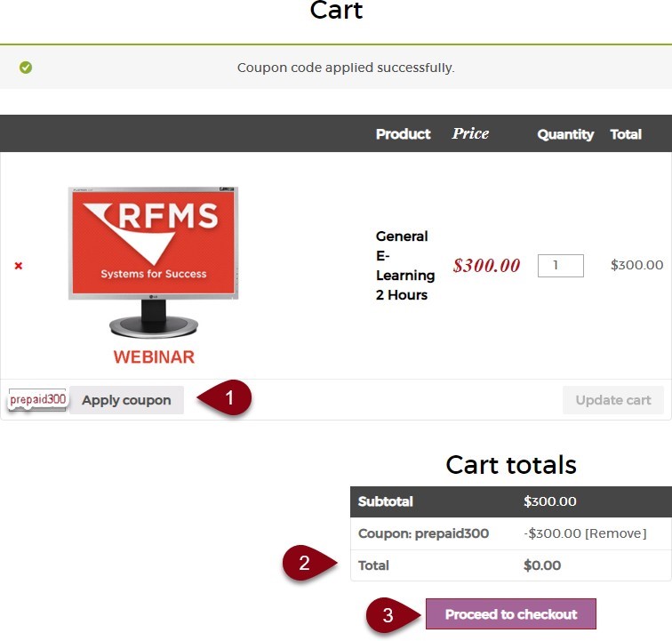Click the Apply coupon button
The width and height of the screenshot is (672, 641).
pyautogui.click(x=126, y=400)
